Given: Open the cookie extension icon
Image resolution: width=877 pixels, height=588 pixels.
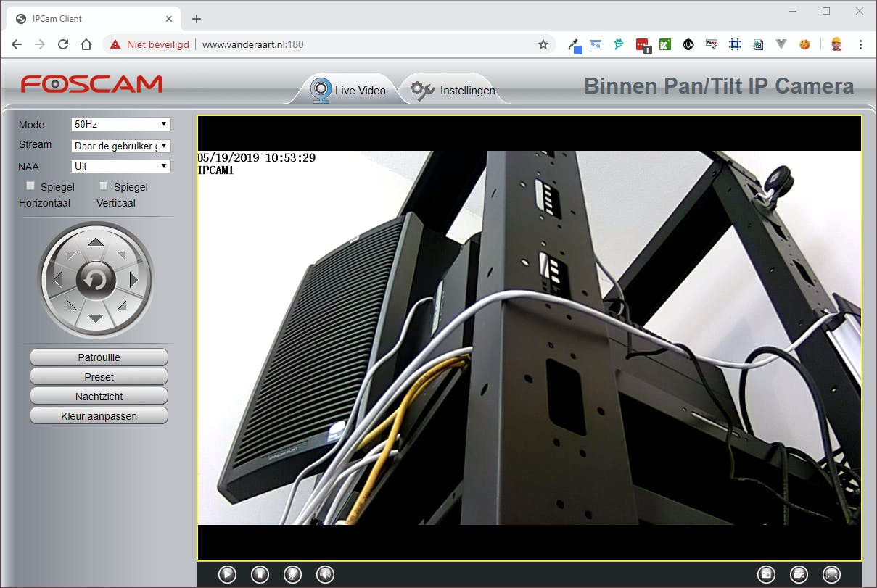Looking at the screenshot, I should click(804, 44).
